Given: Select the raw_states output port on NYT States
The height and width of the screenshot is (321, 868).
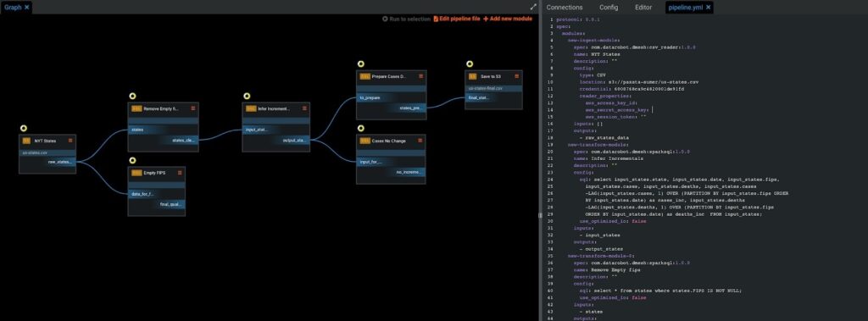Looking at the screenshot, I should coord(60,162).
